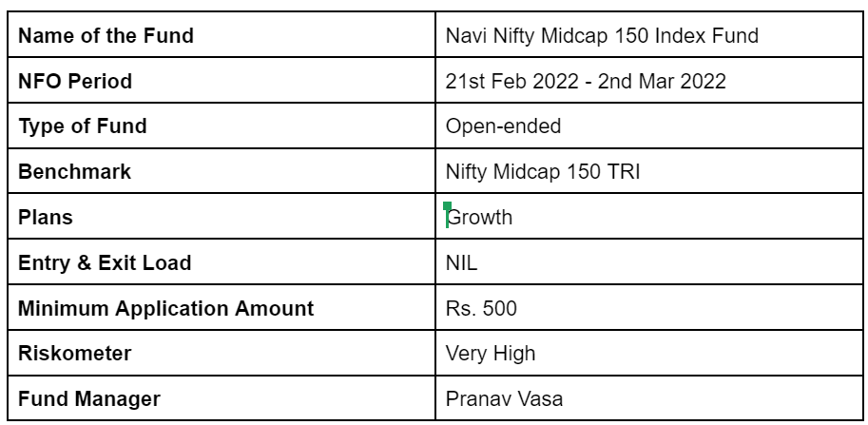This screenshot has width=868, height=425.
Task: Select the 'NFO Period' label cell
Action: point(222,80)
